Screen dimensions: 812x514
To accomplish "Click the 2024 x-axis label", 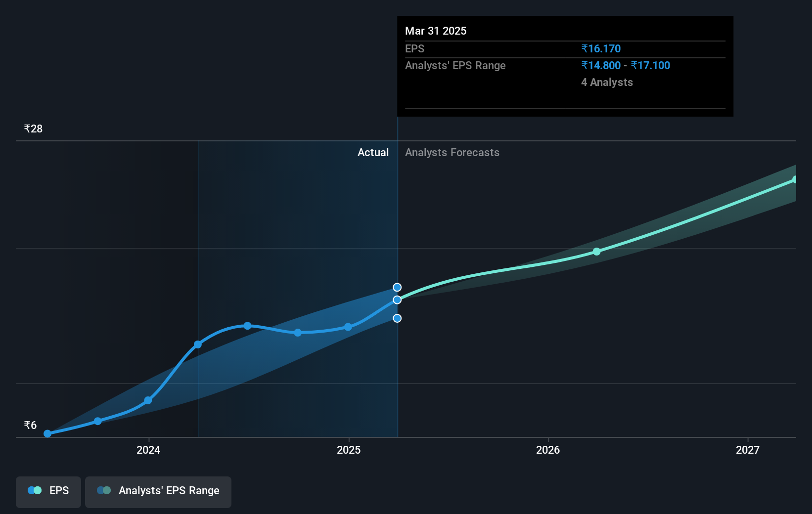I will (148, 450).
